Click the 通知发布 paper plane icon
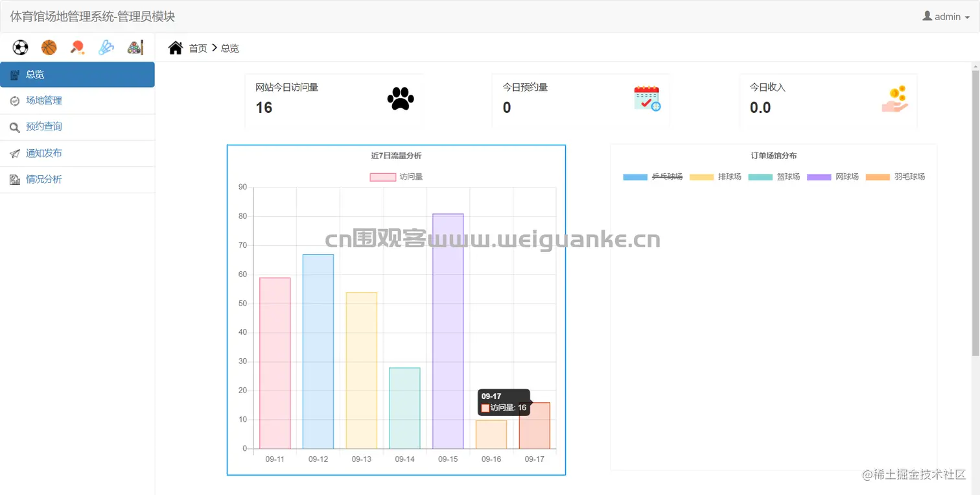980x495 pixels. 15,154
